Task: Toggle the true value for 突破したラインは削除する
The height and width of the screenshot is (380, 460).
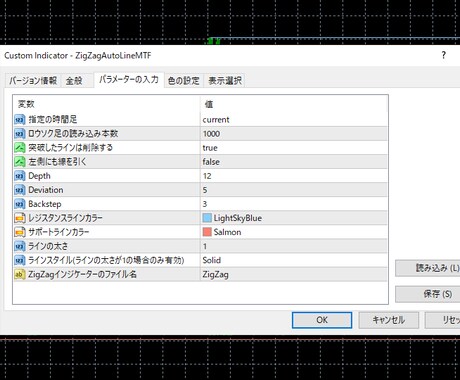Action: (x=293, y=148)
